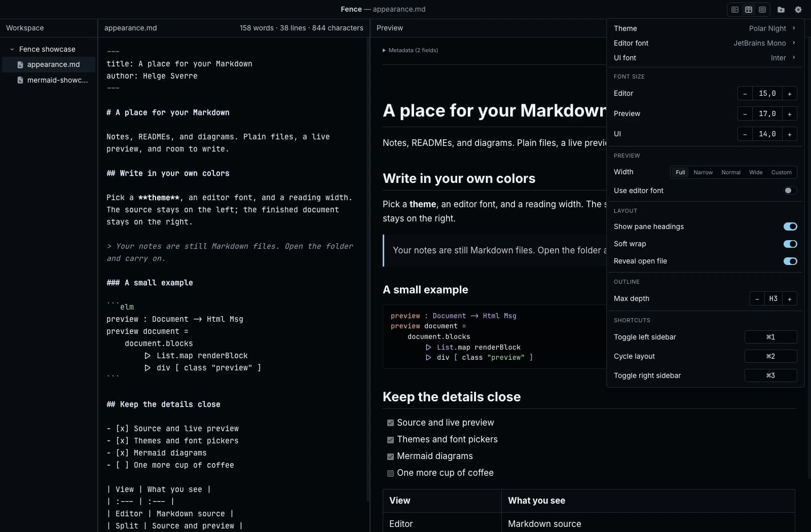Disable the Soft wrap switch
Screen dimensions: 811x532
[x=790, y=244]
